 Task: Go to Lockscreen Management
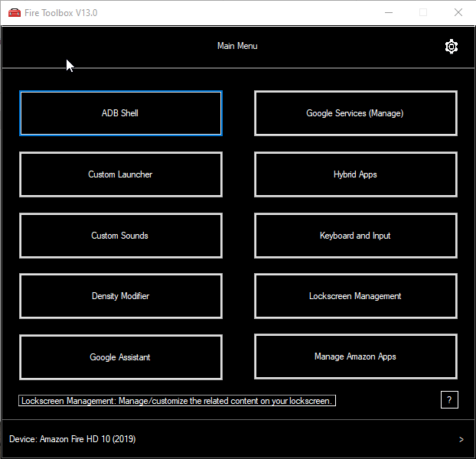pyautogui.click(x=356, y=296)
